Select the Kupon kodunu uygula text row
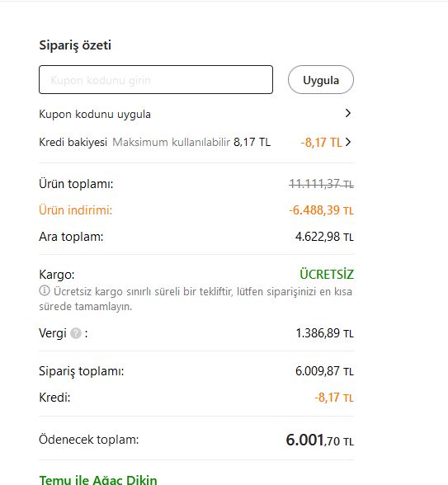 [196, 114]
